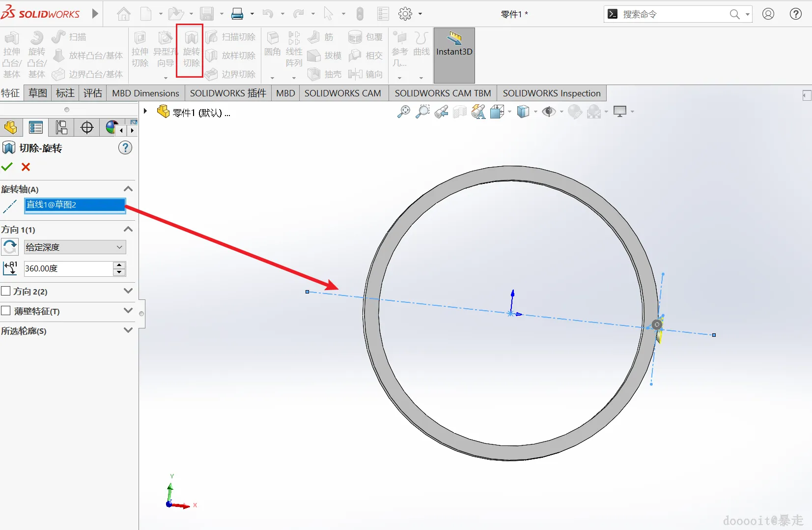Confirm the cut with green checkmark

[7, 167]
